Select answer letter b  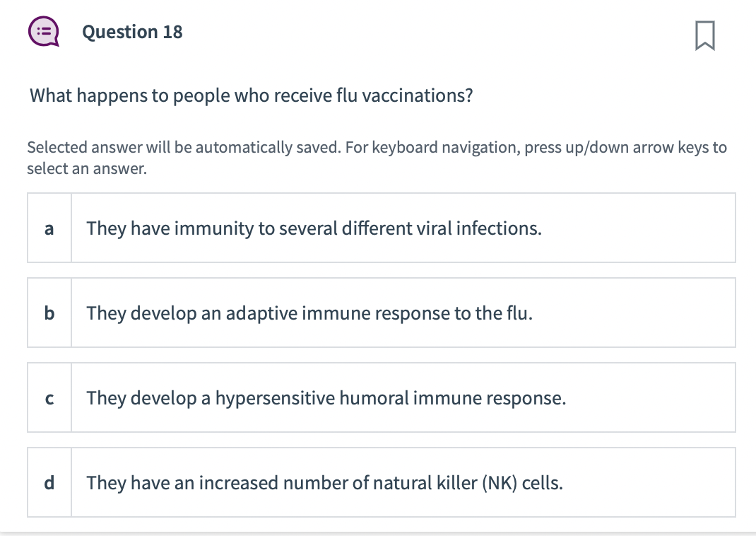(49, 313)
